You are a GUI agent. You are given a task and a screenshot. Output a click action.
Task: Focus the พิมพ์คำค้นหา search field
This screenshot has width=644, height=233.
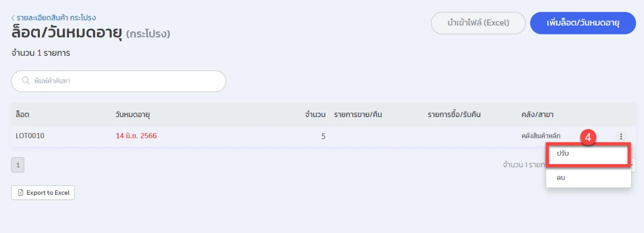pyautogui.click(x=126, y=81)
